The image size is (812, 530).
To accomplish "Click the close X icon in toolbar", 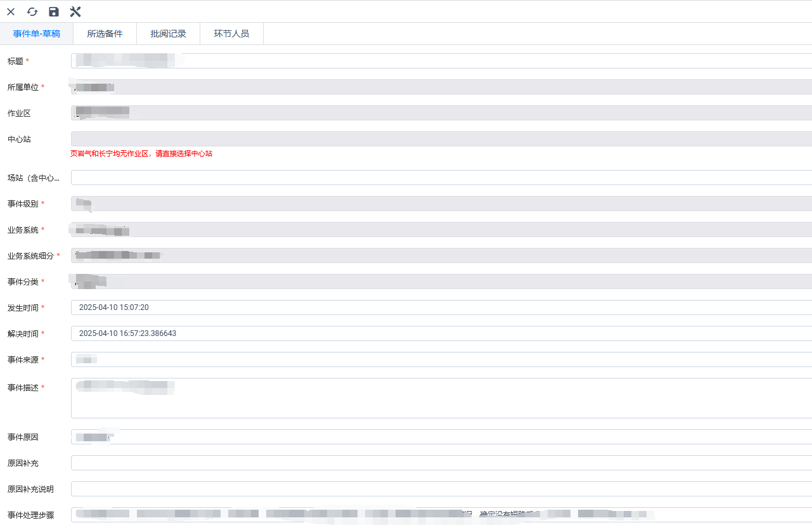I will click(x=11, y=11).
